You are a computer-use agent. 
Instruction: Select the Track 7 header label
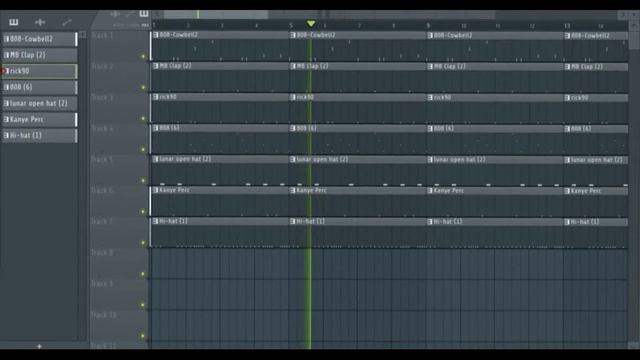pos(102,221)
